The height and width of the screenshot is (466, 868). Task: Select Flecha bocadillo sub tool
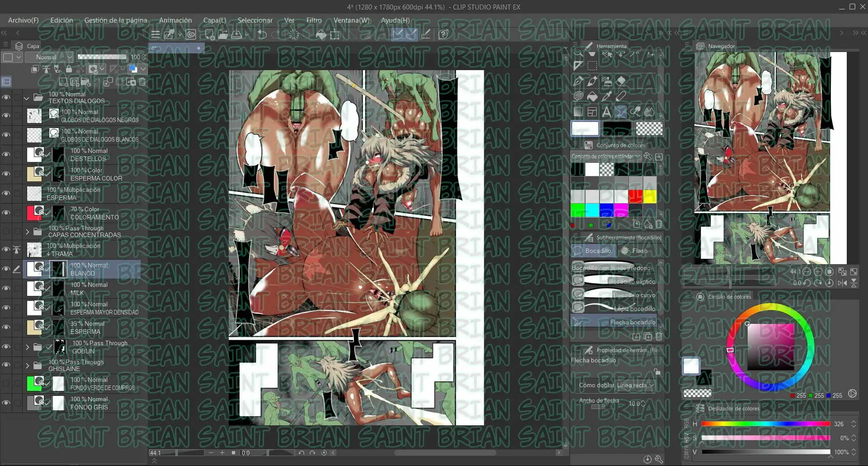[x=614, y=322]
